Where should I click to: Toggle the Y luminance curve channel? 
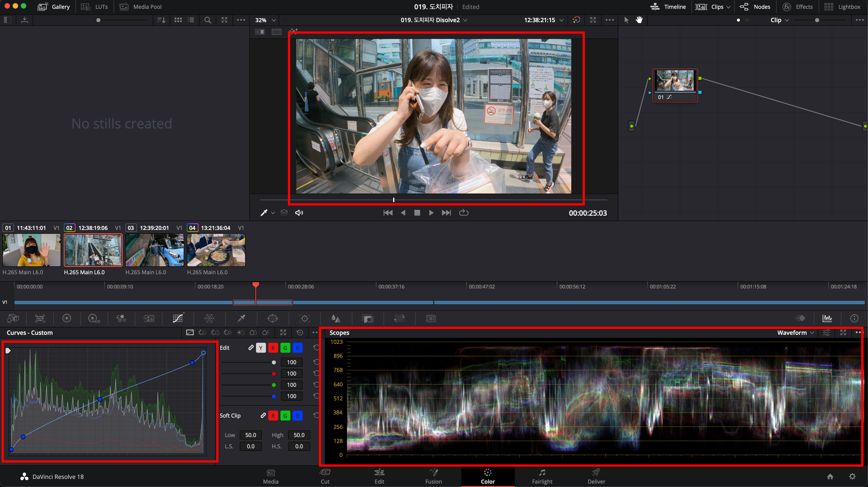261,348
